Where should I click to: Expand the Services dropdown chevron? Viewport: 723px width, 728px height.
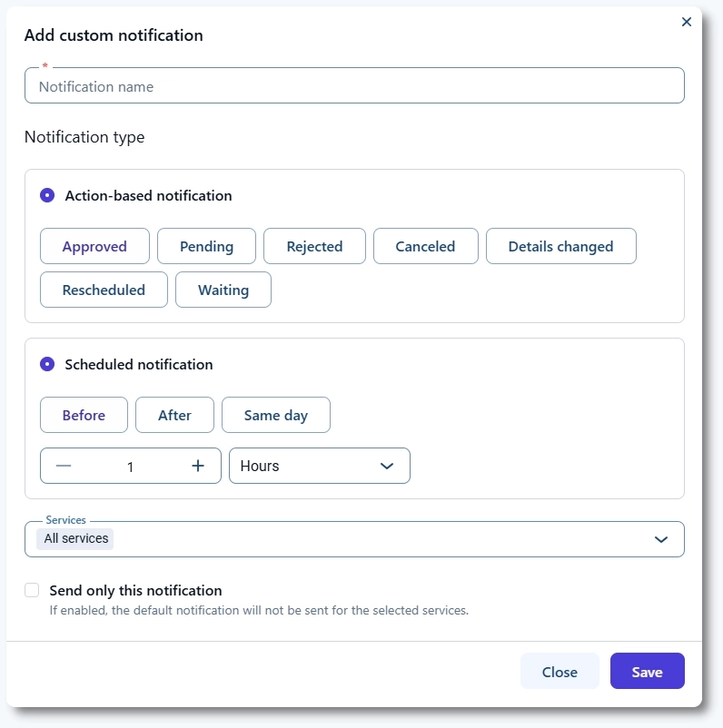(661, 539)
